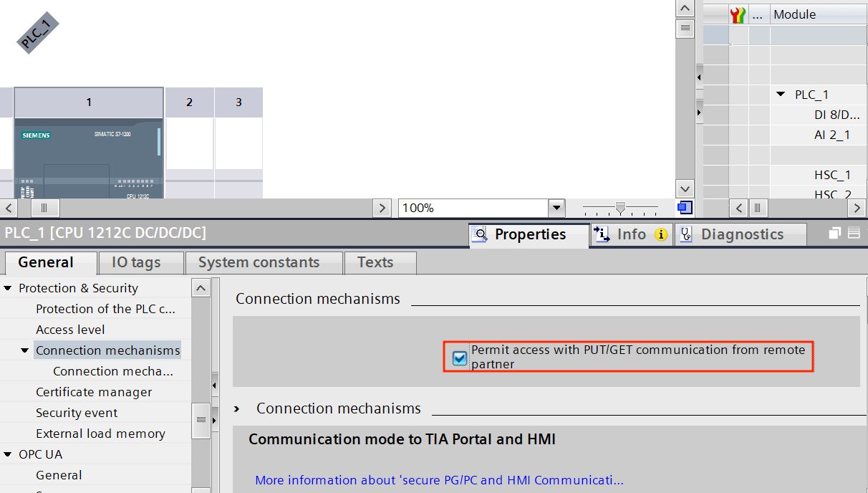Disable PUT/GET communication access checkbox
868x493 pixels.
tap(459, 358)
